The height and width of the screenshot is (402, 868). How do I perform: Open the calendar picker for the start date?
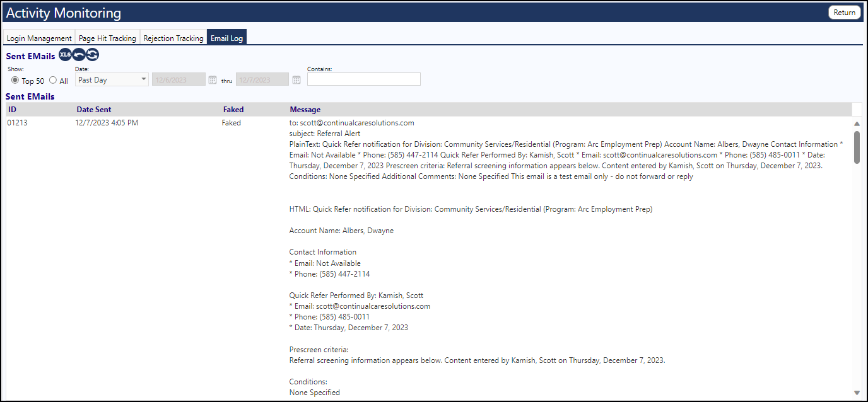(213, 80)
